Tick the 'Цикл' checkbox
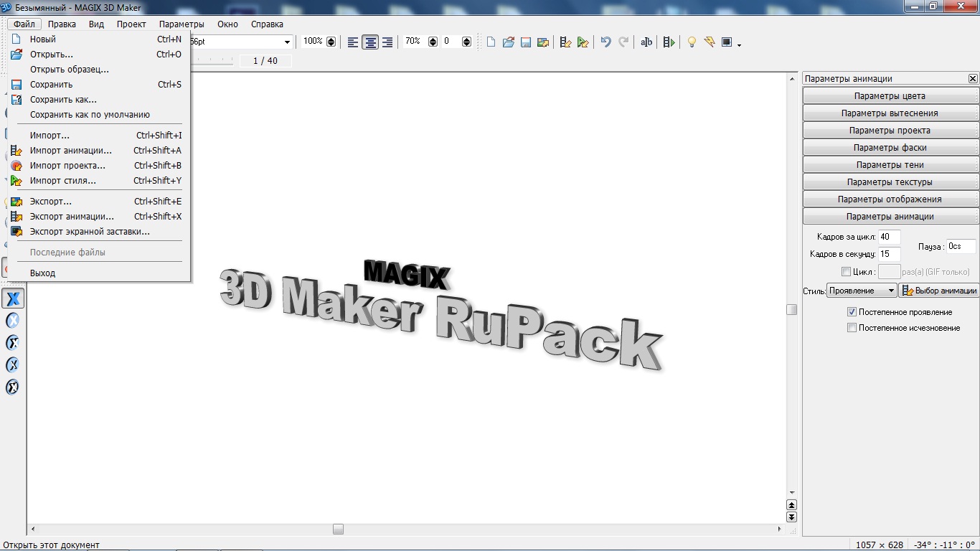The height and width of the screenshot is (551, 980). click(846, 272)
